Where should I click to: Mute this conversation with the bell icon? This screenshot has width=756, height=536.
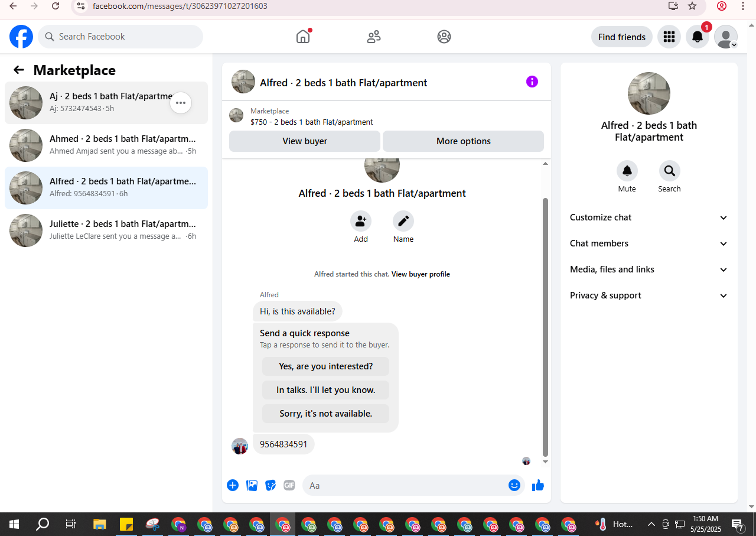click(x=627, y=171)
